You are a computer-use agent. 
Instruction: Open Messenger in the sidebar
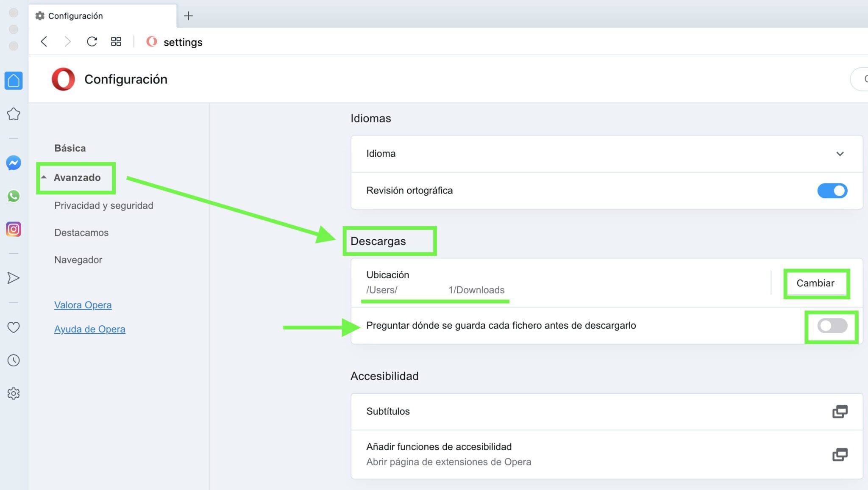(x=14, y=163)
